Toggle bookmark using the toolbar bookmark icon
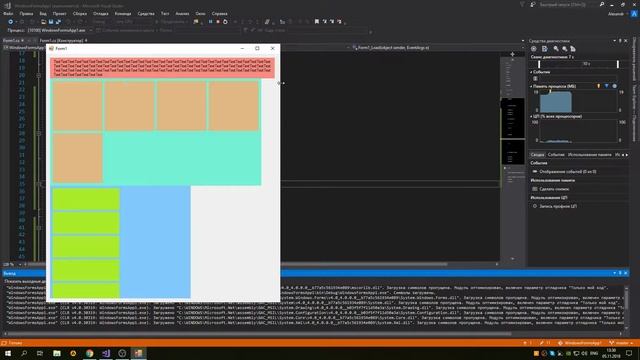 point(317,22)
